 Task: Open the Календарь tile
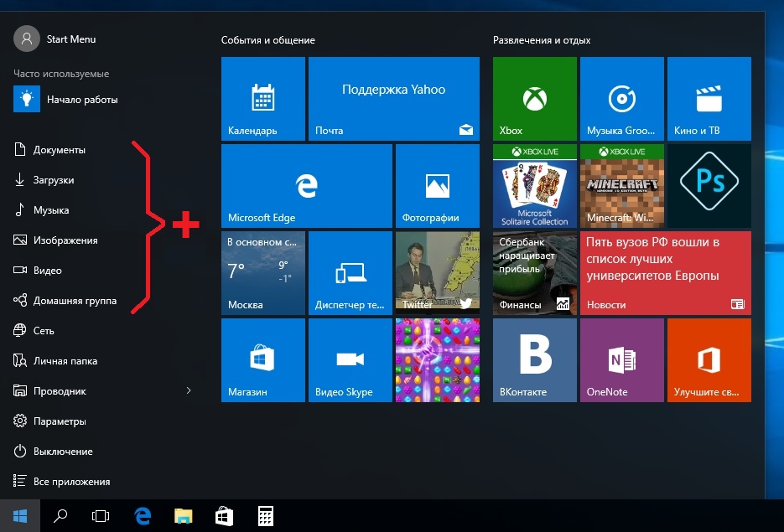pos(263,98)
